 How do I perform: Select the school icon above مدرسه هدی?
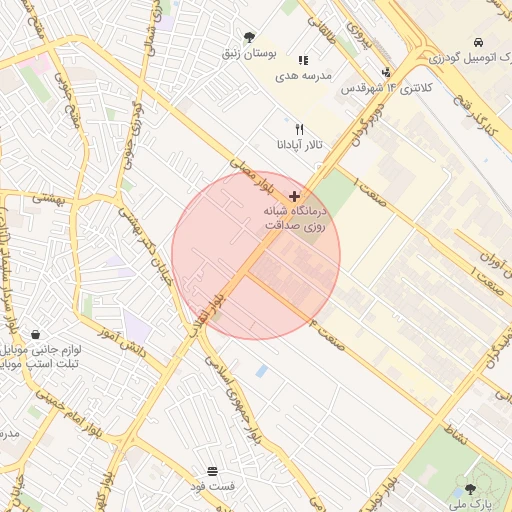303,60
